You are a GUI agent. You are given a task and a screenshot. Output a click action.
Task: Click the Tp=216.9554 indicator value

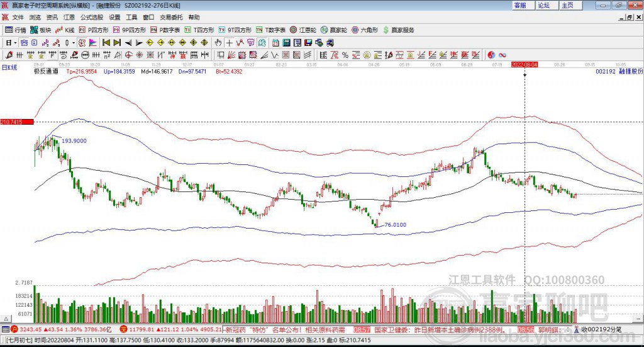pyautogui.click(x=81, y=71)
